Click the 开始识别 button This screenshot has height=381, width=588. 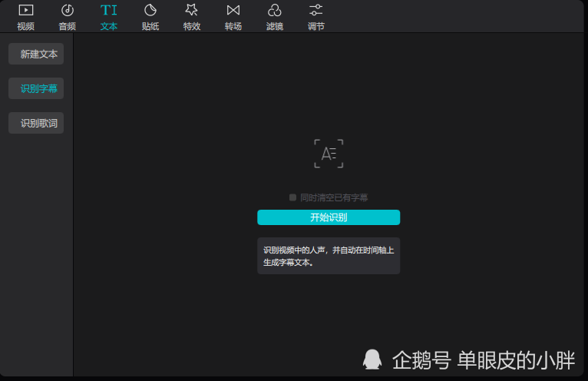[329, 217]
